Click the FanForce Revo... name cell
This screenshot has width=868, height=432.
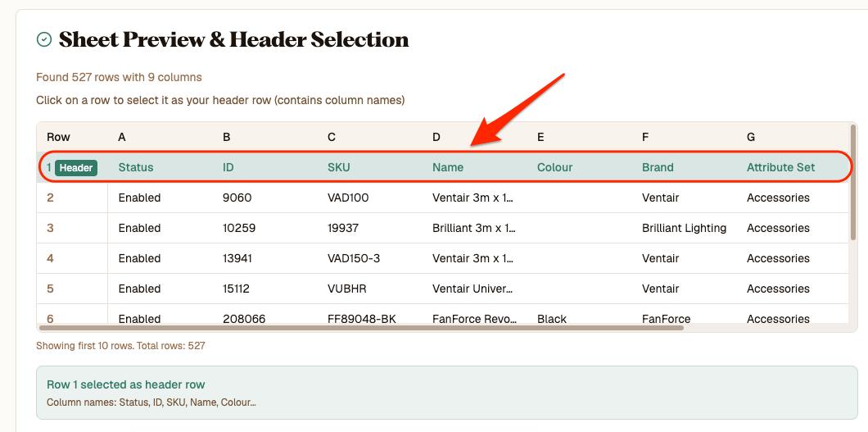click(x=475, y=319)
